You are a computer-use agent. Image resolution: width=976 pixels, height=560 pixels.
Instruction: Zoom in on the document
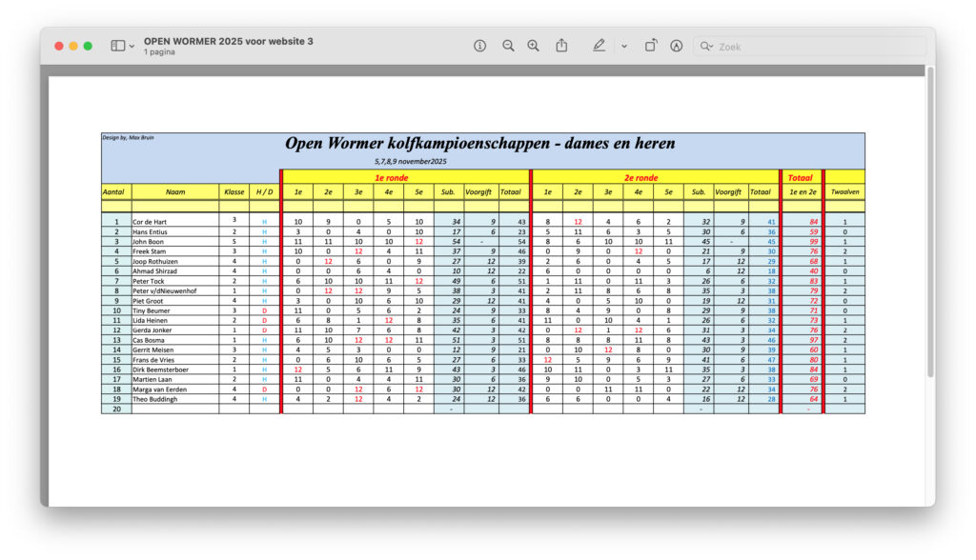(533, 46)
